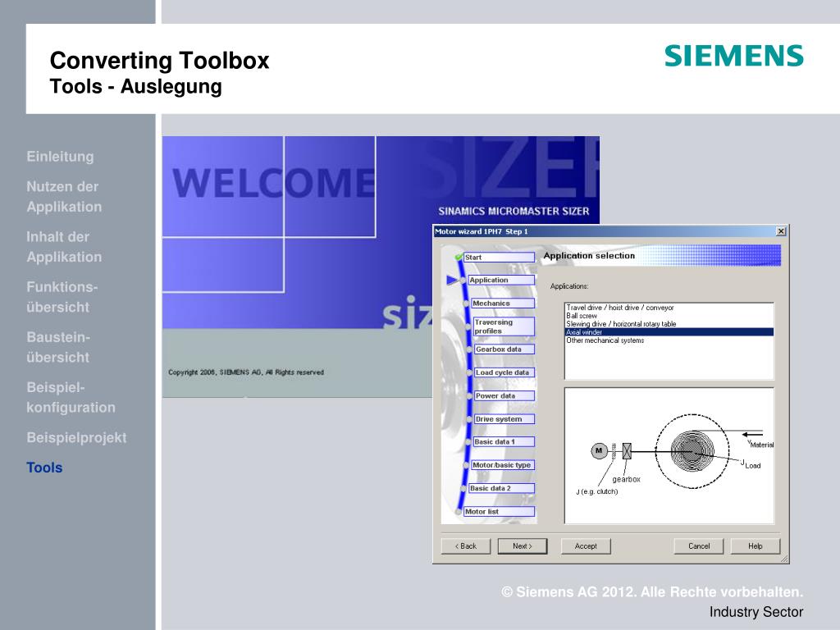Screen dimensions: 840x630
Task: Click the < Back button
Action: (x=466, y=546)
